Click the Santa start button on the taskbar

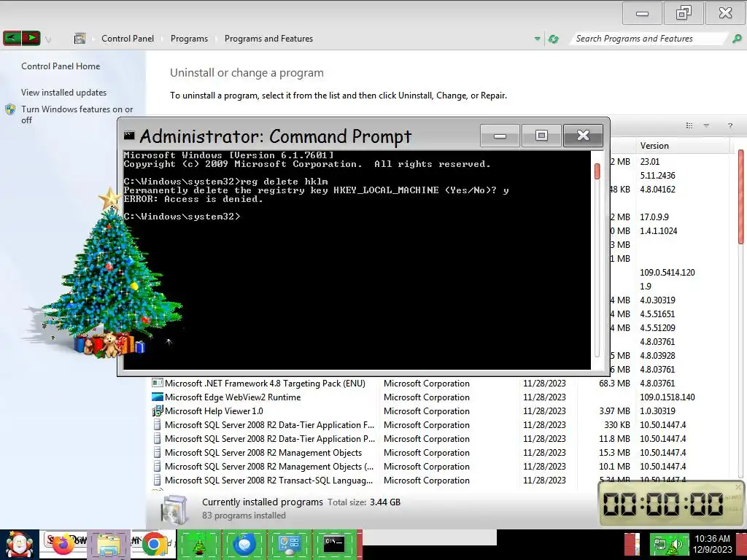pyautogui.click(x=19, y=545)
